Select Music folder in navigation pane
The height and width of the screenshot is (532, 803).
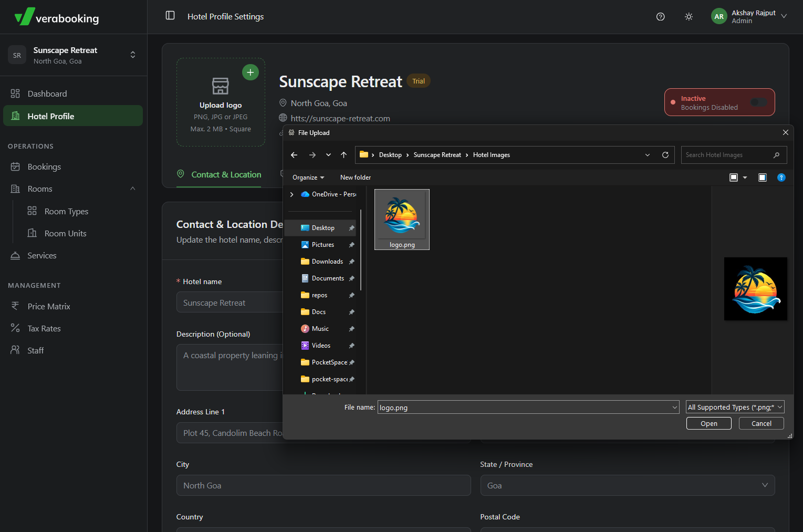[x=320, y=329]
